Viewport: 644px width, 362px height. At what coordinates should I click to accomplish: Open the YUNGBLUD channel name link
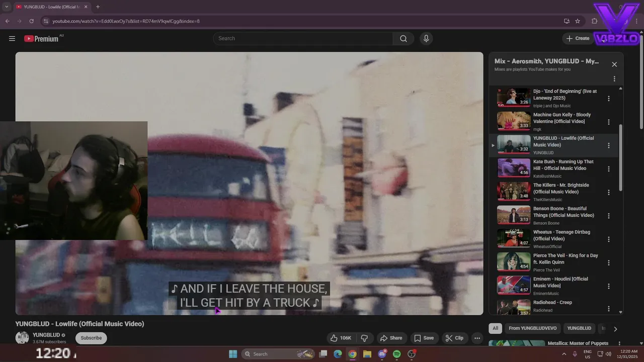[x=46, y=335]
